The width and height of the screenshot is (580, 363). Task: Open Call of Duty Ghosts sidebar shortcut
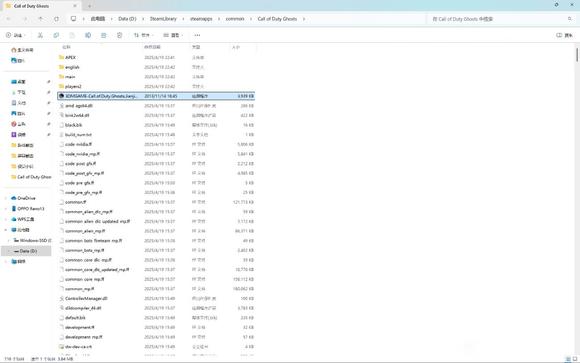click(31, 177)
